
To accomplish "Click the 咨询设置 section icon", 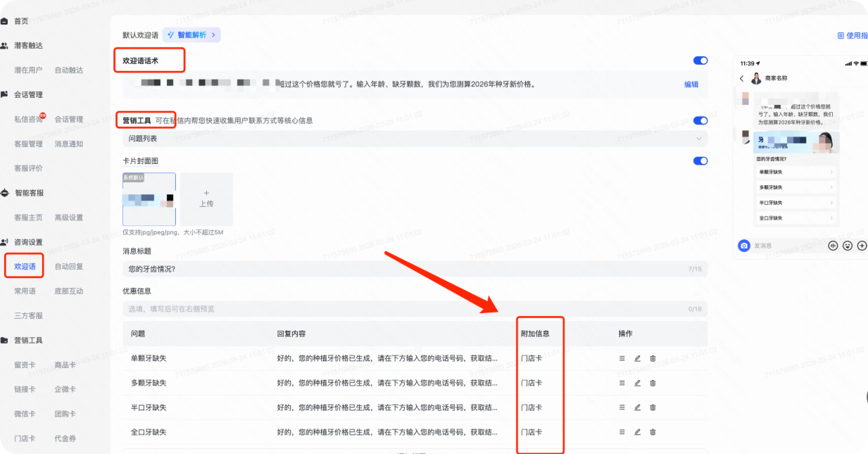I will pyautogui.click(x=5, y=242).
